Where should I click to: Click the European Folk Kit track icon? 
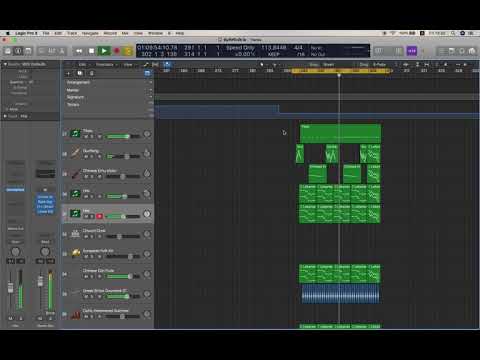tap(75, 253)
